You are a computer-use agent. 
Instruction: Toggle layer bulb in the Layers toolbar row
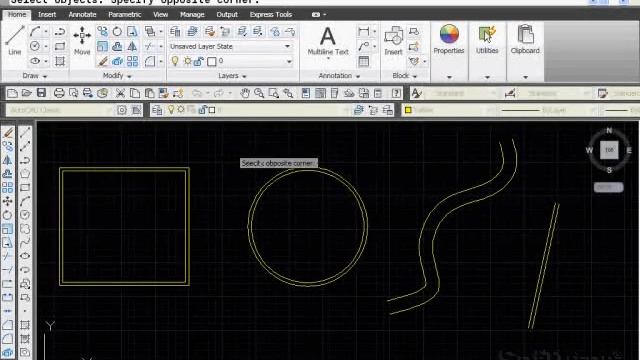[171, 110]
